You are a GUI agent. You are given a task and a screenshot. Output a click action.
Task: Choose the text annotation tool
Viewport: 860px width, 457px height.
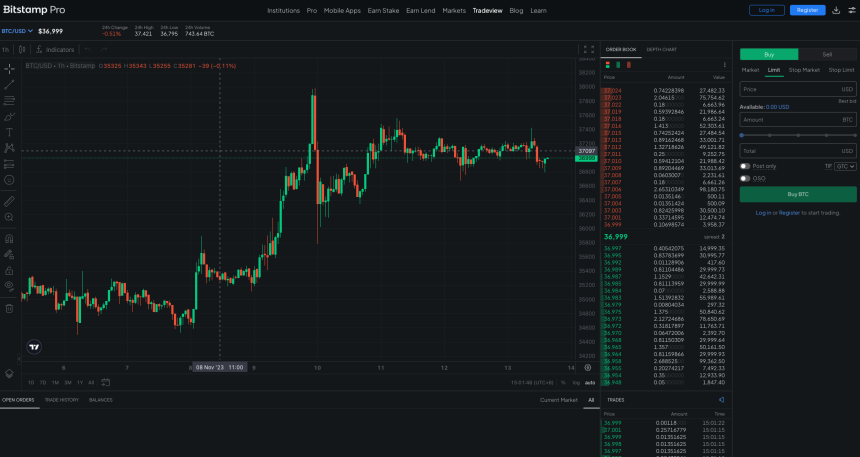[x=9, y=132]
